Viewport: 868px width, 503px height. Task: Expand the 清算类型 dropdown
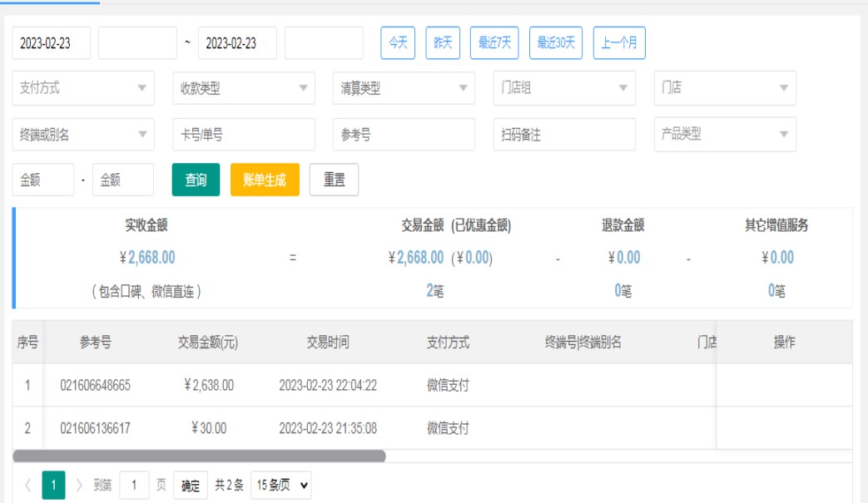coord(404,88)
